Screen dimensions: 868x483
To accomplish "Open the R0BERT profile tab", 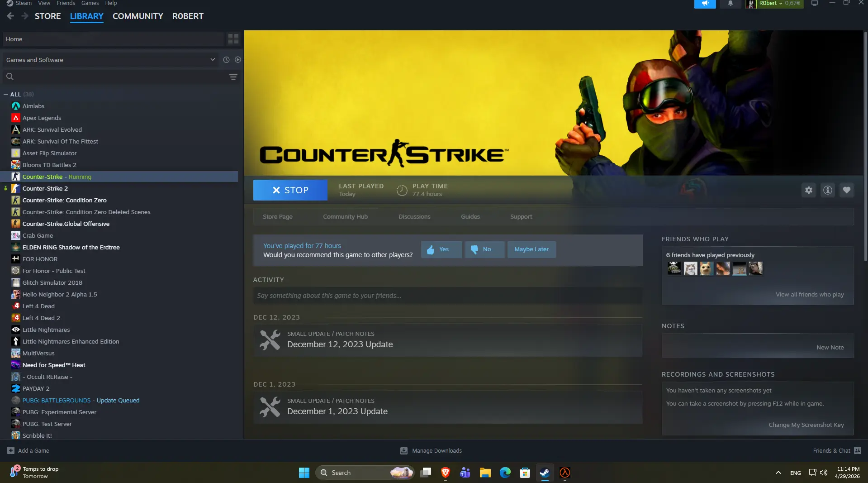I will tap(188, 16).
